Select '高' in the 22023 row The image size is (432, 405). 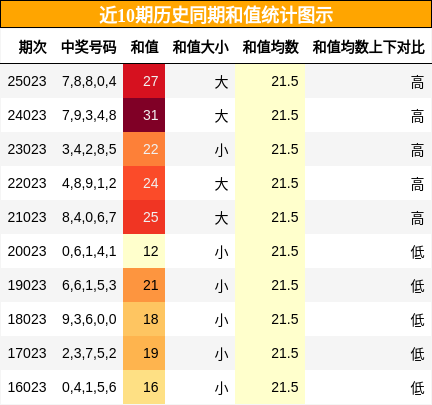pyautogui.click(x=417, y=184)
